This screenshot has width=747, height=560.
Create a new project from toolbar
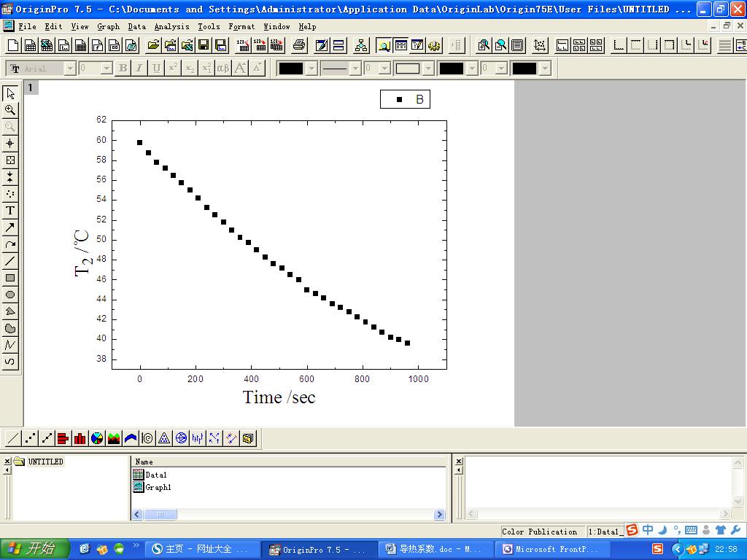[x=13, y=45]
